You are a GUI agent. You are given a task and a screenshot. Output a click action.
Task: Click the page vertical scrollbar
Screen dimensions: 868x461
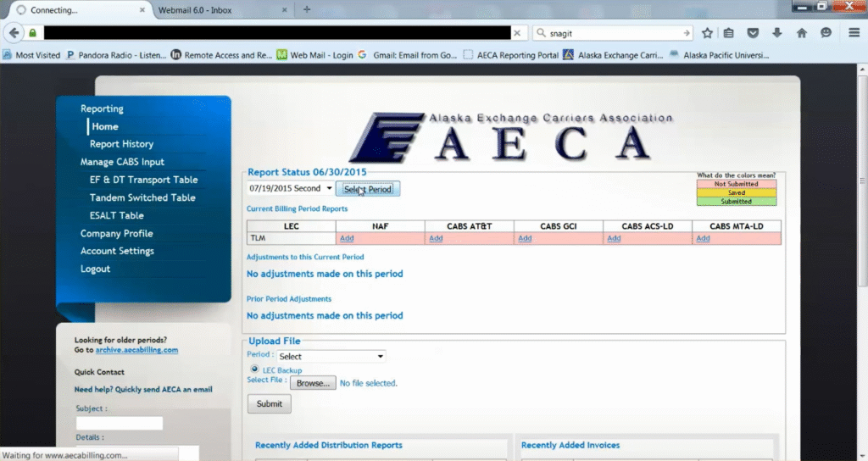[862, 181]
